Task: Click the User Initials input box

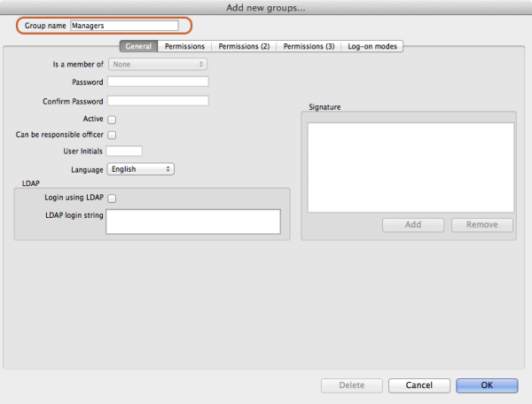Action: coord(124,151)
